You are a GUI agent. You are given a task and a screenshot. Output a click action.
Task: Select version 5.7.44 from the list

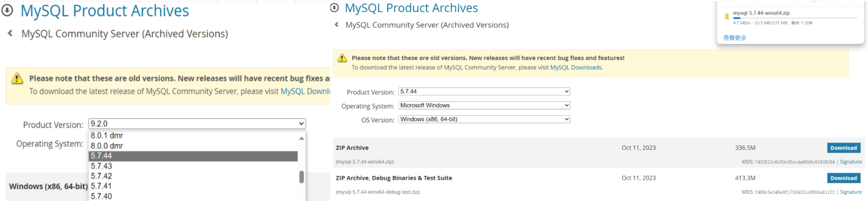(x=193, y=156)
